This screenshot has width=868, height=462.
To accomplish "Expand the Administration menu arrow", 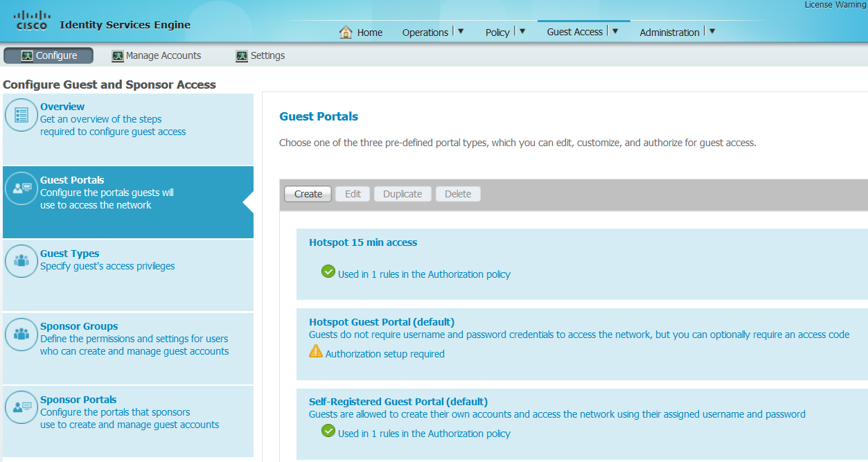I will pyautogui.click(x=712, y=31).
